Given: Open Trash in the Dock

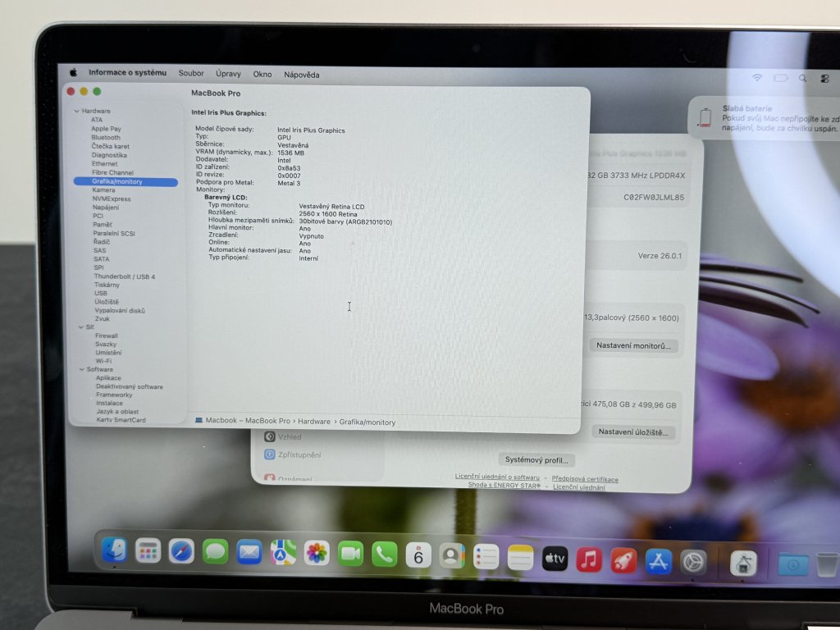Looking at the screenshot, I should click(827, 564).
